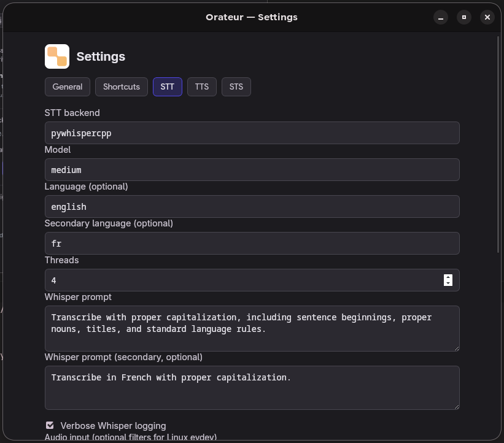Open the Shortcuts tab
The height and width of the screenshot is (443, 504).
click(x=122, y=87)
